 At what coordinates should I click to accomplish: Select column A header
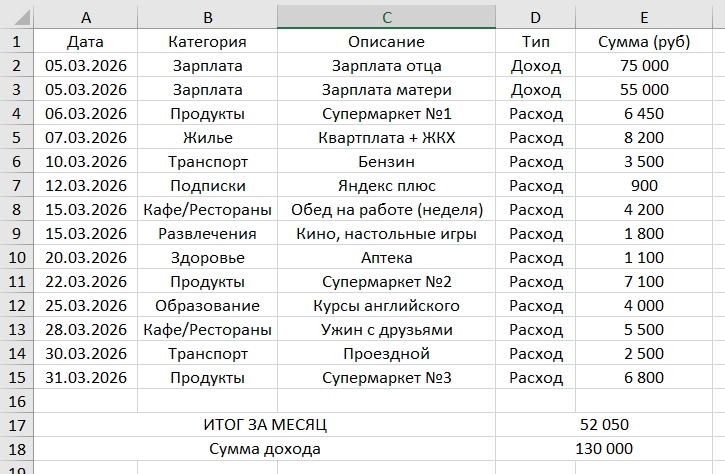(x=86, y=17)
